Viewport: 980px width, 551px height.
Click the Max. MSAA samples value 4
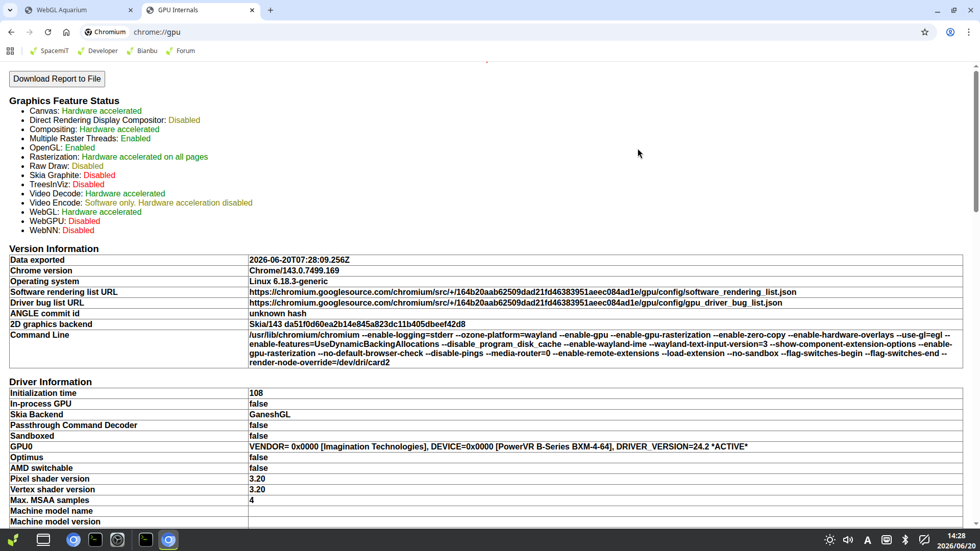pyautogui.click(x=252, y=500)
